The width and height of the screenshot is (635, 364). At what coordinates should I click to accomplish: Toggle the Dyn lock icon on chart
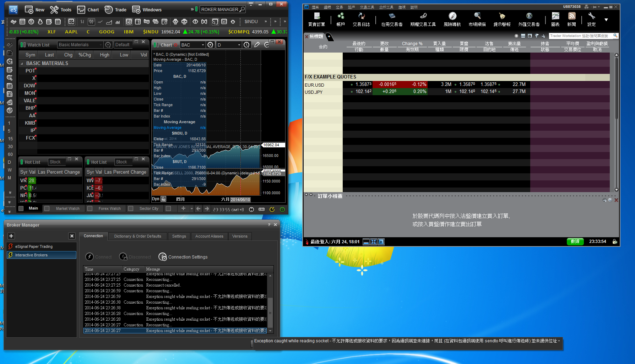click(163, 199)
